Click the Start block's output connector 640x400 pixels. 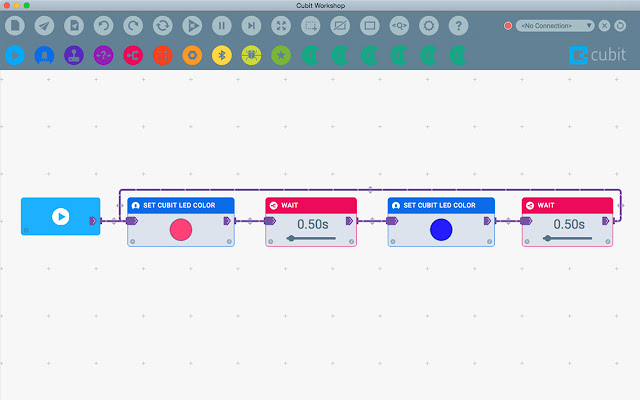[x=93, y=221]
